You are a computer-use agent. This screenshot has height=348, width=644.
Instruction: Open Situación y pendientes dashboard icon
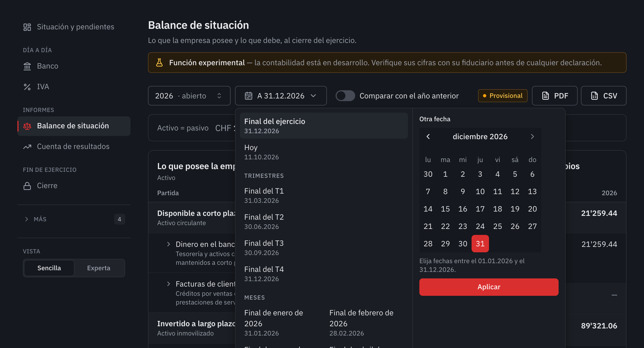tap(27, 27)
